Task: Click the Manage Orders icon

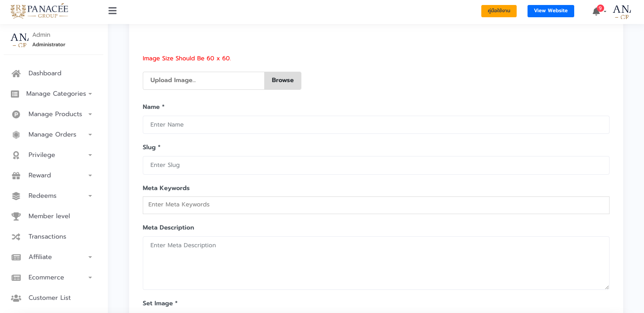Action: click(x=16, y=135)
